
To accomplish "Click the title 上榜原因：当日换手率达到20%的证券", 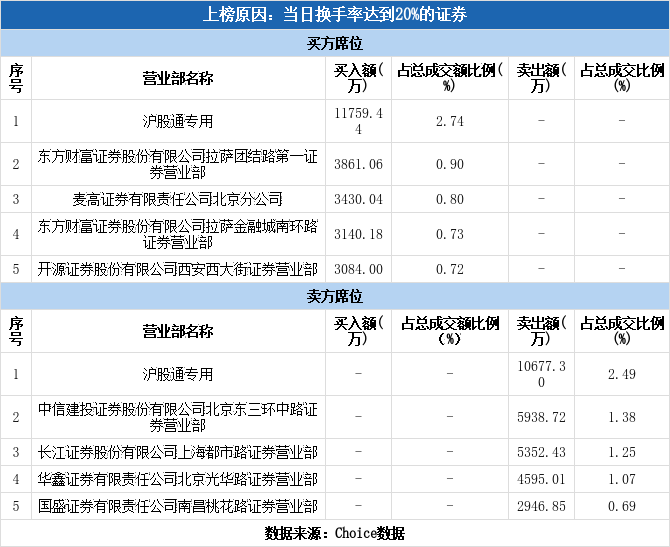I will (335, 15).
